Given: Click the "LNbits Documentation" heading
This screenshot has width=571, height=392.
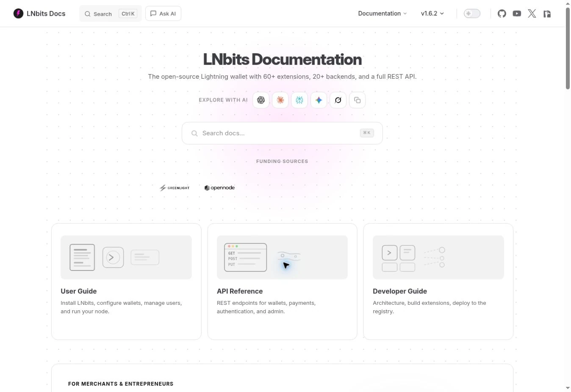Looking at the screenshot, I should click(x=282, y=60).
